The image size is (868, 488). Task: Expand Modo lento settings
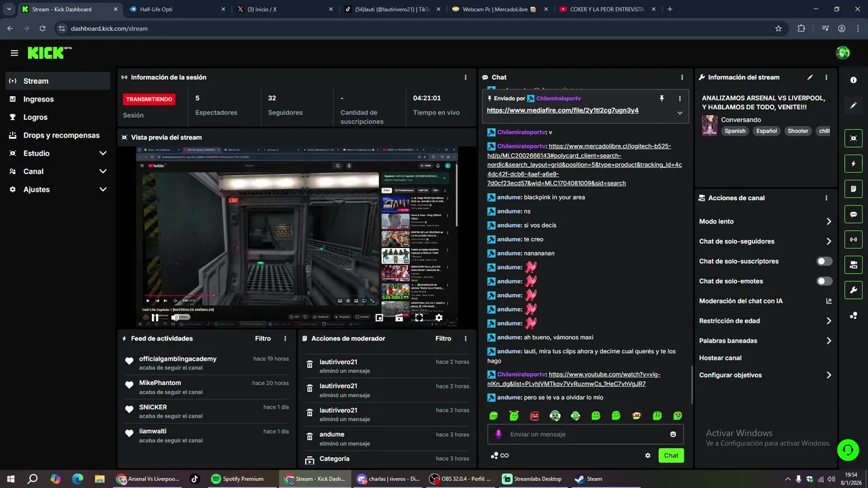tap(829, 222)
